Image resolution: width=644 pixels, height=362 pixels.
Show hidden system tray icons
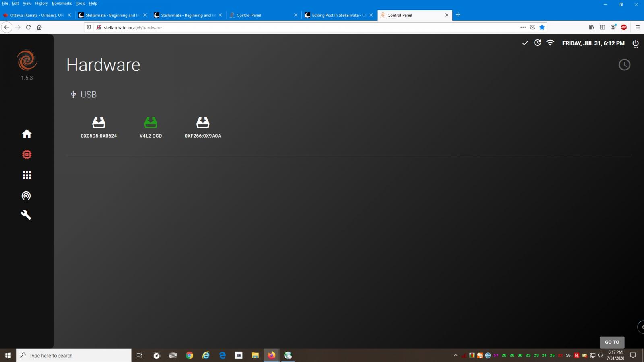[x=456, y=355]
